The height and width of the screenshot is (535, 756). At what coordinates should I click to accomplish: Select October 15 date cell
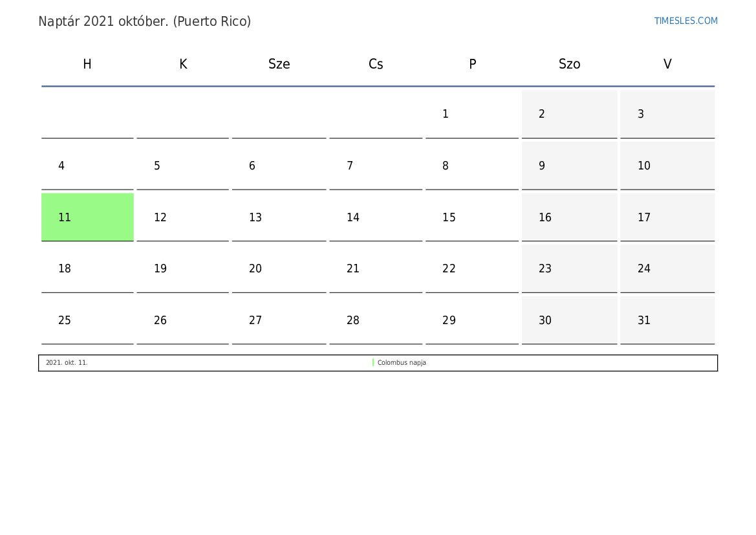click(x=472, y=217)
